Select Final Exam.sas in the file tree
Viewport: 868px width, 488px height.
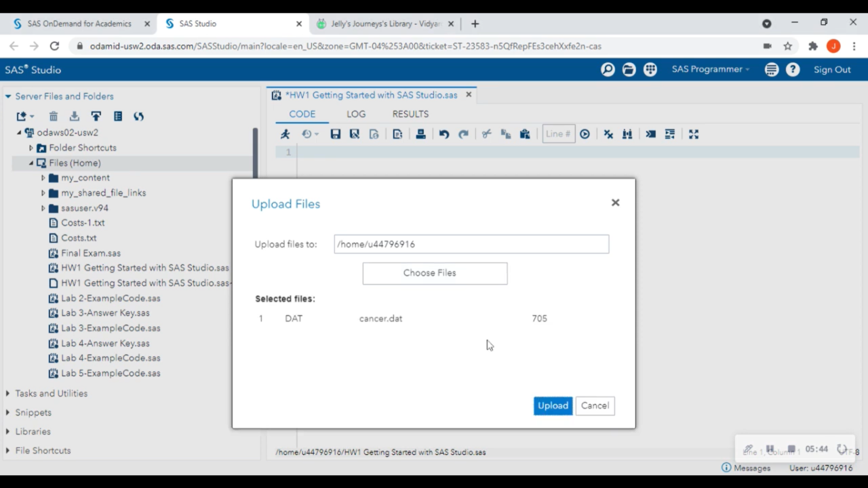pyautogui.click(x=91, y=253)
